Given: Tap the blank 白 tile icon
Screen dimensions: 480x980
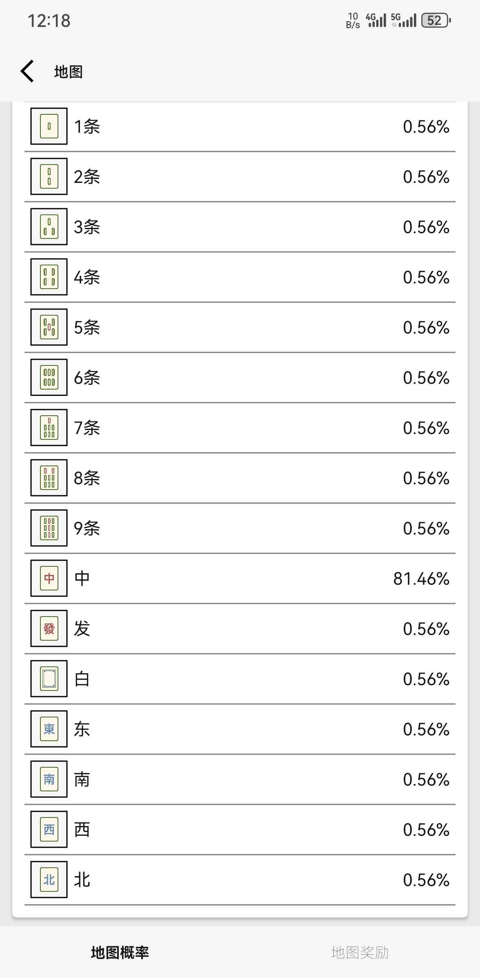Looking at the screenshot, I should pos(49,679).
